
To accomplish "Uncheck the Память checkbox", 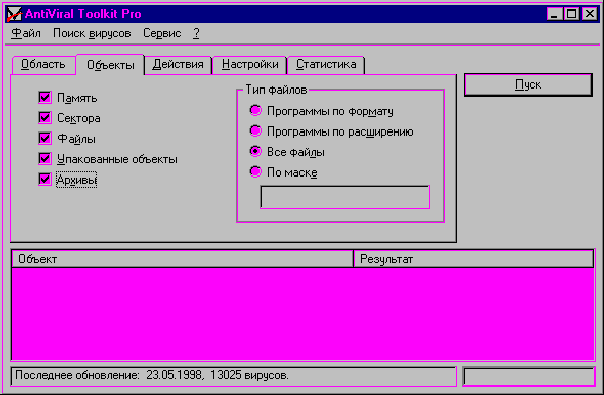I will [45, 97].
